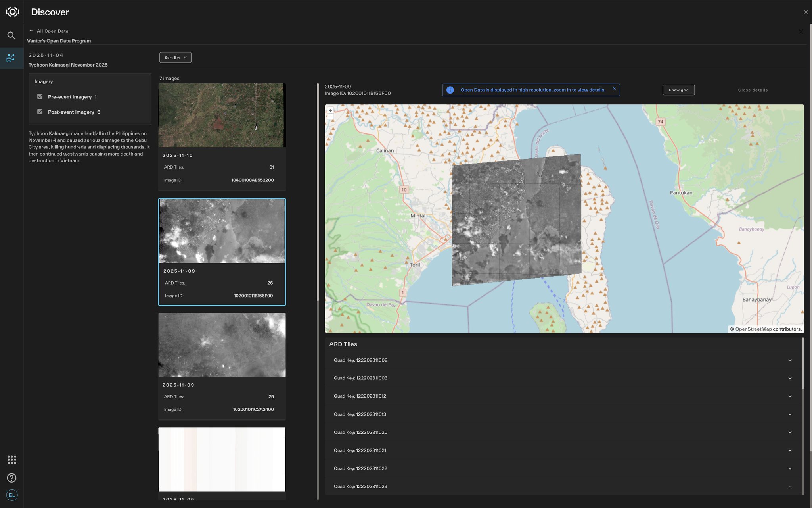Toggle the Post-event Imagery checkbox
This screenshot has width=812, height=508.
pos(40,112)
